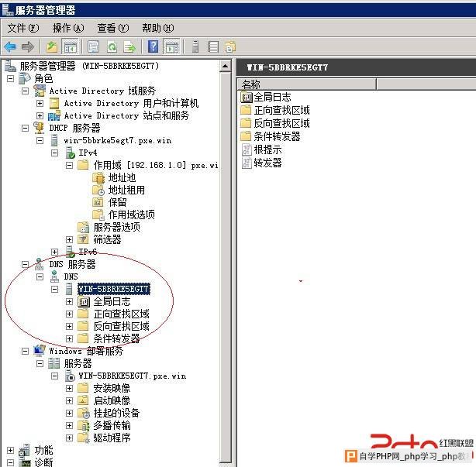Click the Back arrow in toolbar

pos(10,47)
